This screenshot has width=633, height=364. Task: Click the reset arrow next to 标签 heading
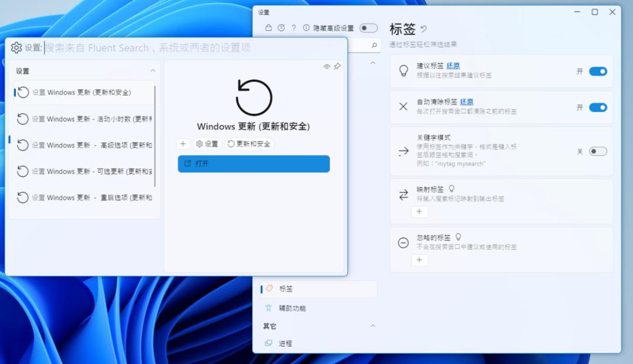424,29
